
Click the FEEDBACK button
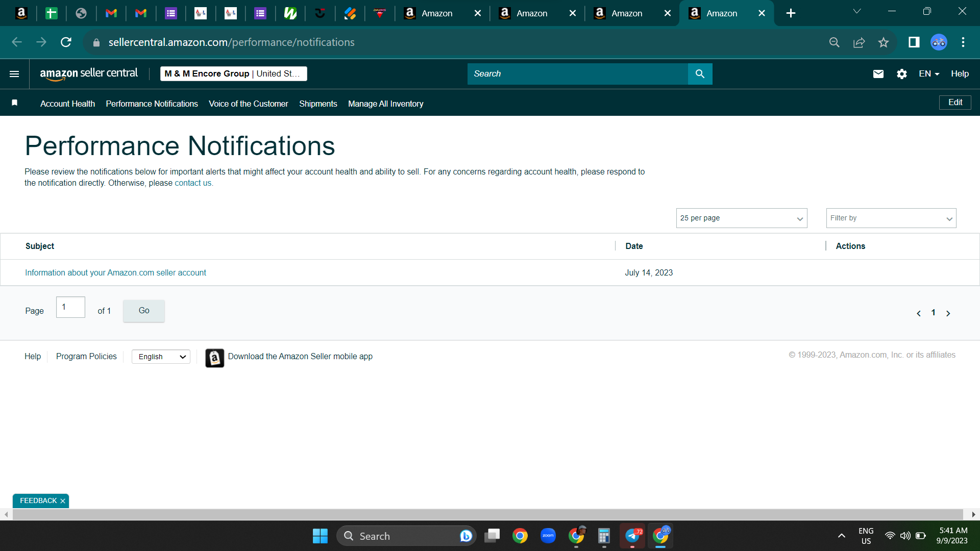[38, 501]
